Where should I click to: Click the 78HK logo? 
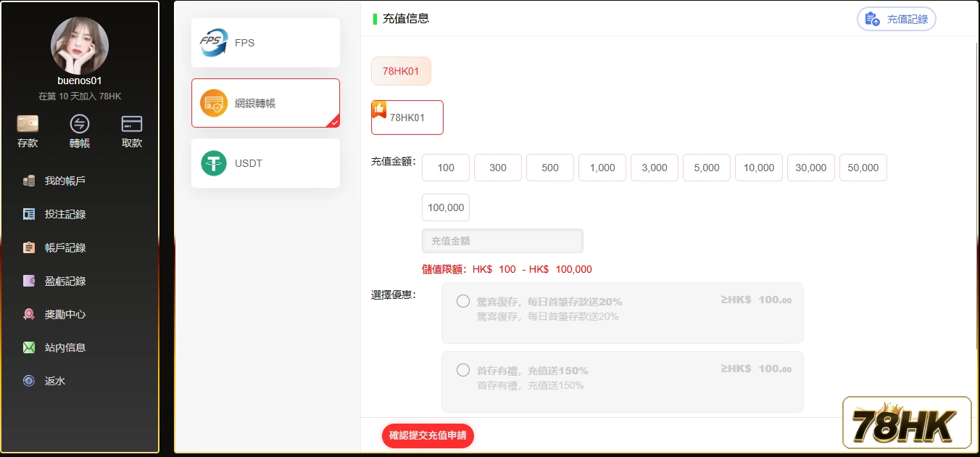pyautogui.click(x=907, y=423)
